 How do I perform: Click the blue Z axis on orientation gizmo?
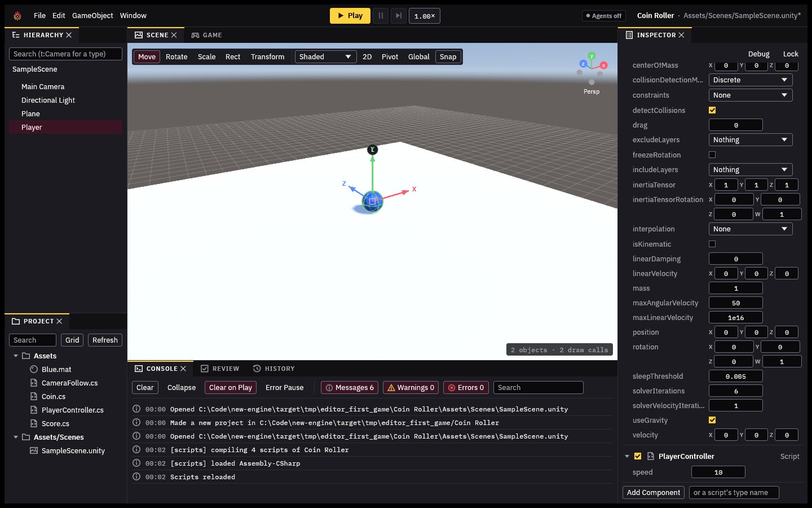[x=583, y=64]
